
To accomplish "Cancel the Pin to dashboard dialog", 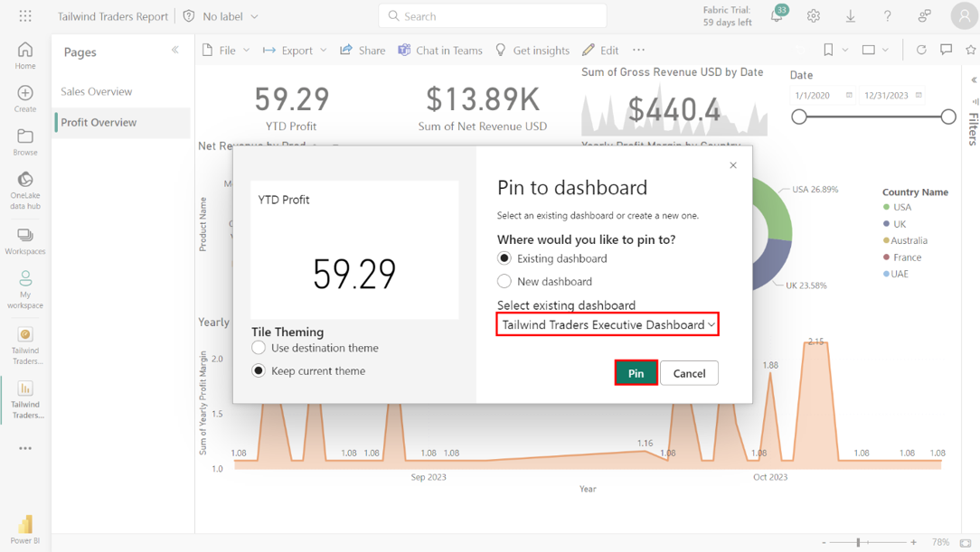I will [689, 373].
